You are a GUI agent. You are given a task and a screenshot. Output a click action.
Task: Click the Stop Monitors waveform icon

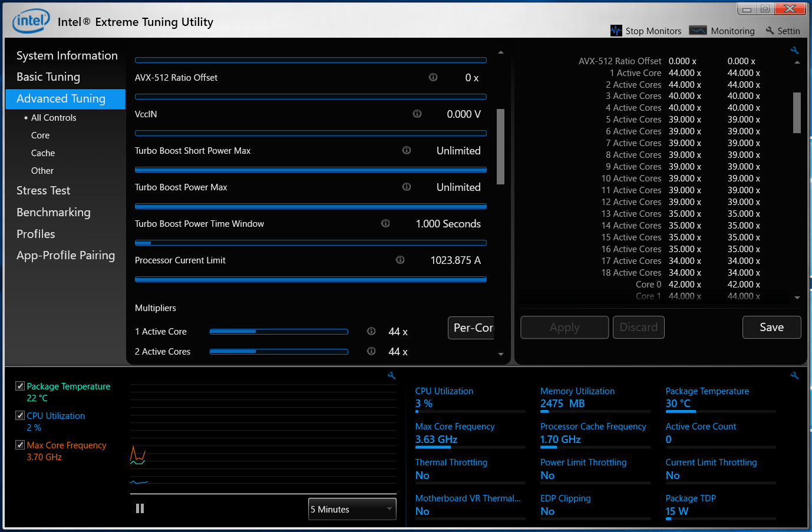616,31
